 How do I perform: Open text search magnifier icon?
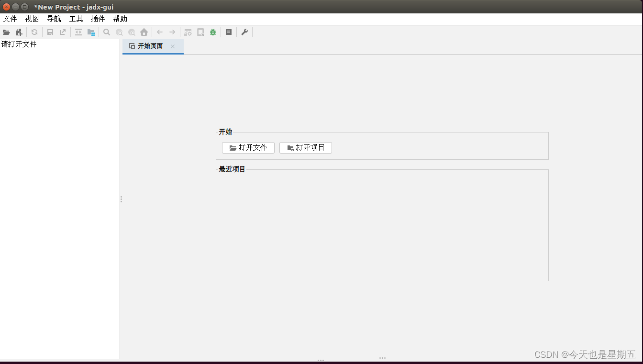pos(107,32)
